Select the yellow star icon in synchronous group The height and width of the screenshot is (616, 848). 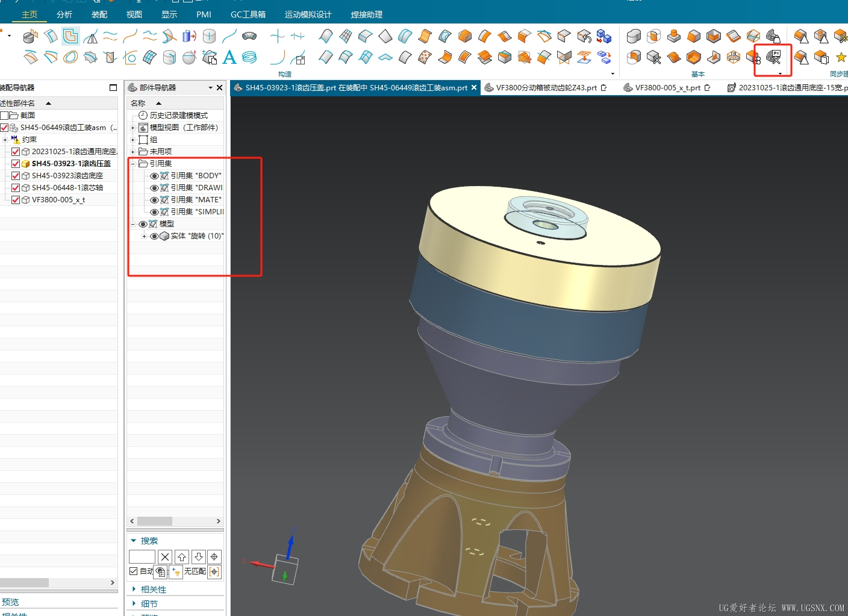click(841, 57)
